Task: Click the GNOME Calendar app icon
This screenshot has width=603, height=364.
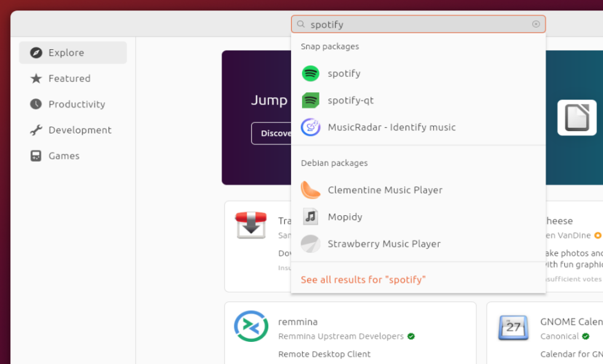Action: (x=514, y=328)
